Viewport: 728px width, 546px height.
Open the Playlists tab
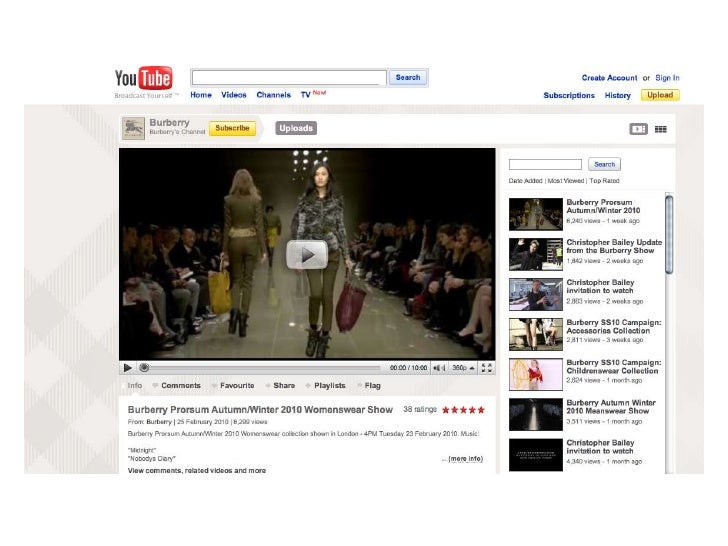point(330,385)
